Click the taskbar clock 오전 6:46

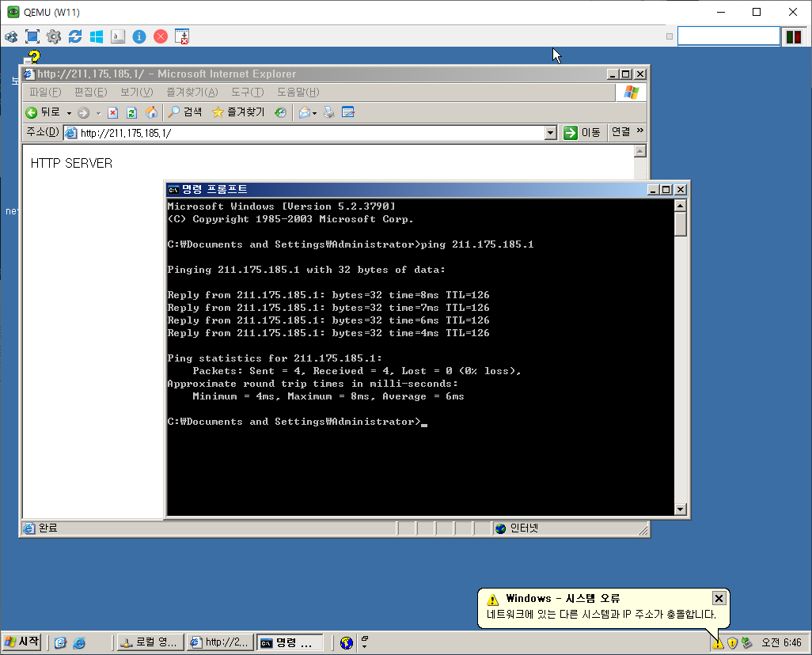[x=781, y=642]
